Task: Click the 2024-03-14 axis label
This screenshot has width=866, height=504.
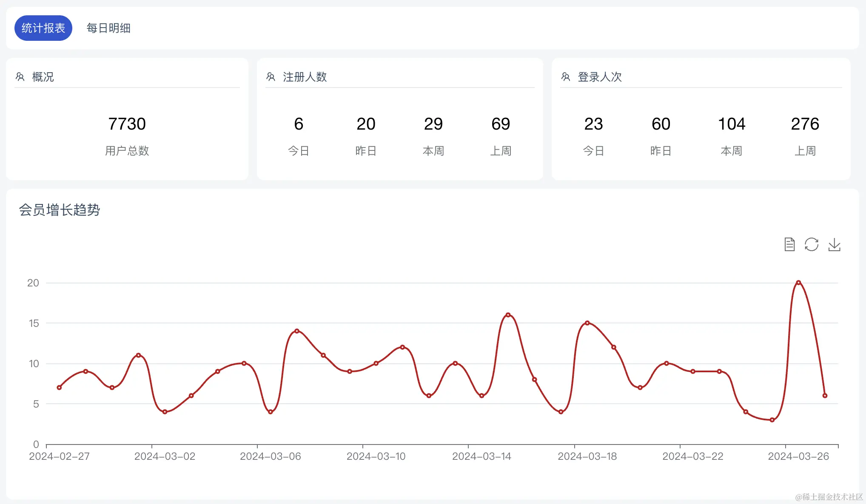Action: click(481, 456)
